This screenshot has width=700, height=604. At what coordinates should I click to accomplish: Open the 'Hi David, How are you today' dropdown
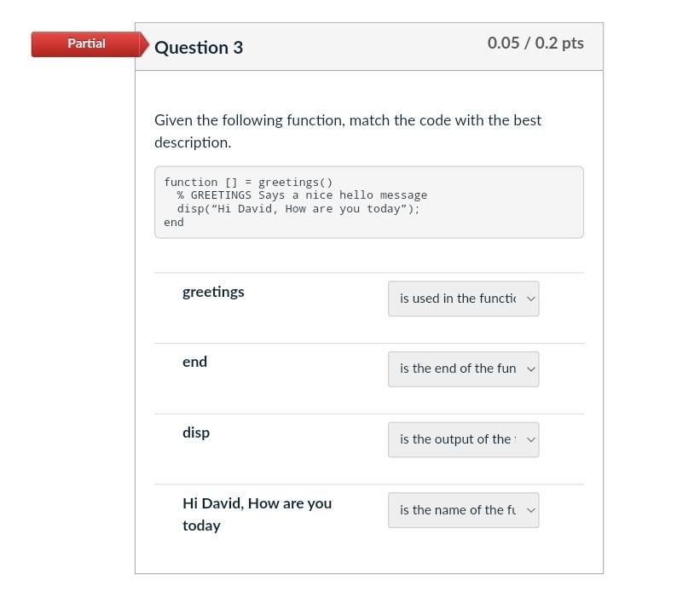click(x=463, y=510)
